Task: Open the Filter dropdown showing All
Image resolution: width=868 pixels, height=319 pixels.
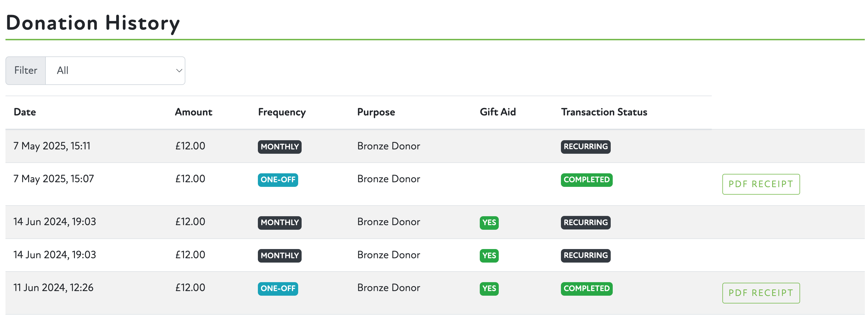Action: [115, 71]
